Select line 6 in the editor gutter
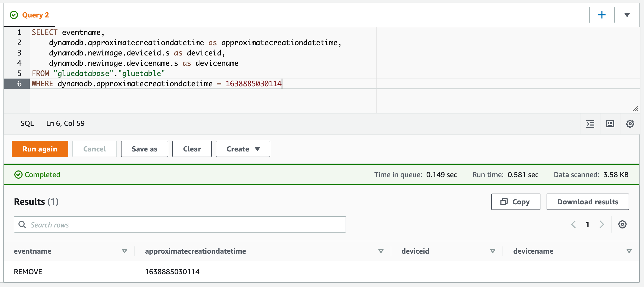 click(17, 84)
